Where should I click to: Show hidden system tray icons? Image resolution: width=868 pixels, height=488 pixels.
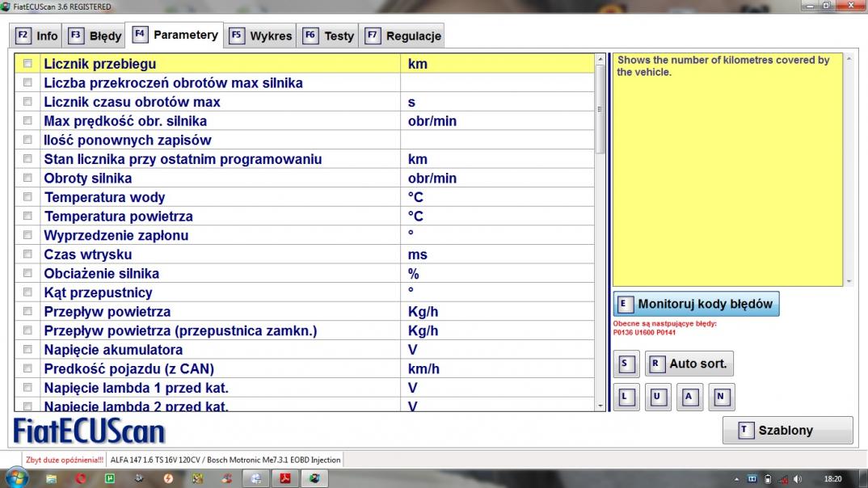coord(736,479)
